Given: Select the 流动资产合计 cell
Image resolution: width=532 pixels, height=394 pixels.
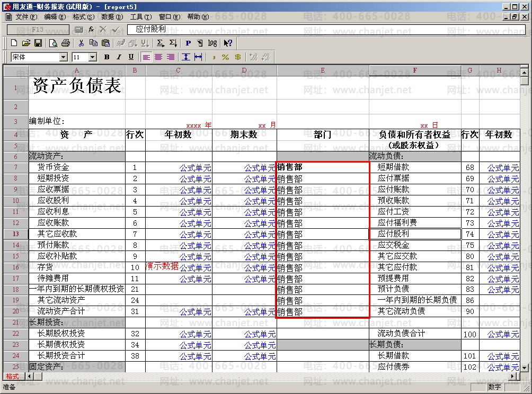Looking at the screenshot, I should pos(77,311).
